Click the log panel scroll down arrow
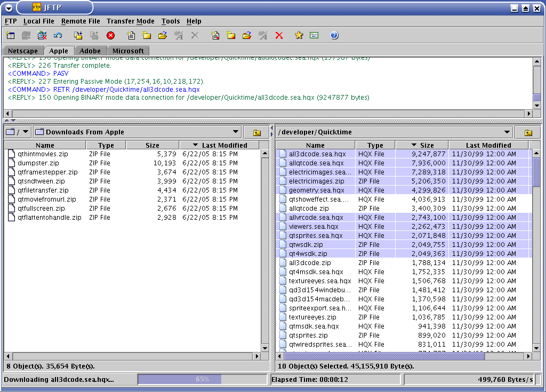Image resolution: width=546 pixels, height=392 pixels. tap(537, 105)
